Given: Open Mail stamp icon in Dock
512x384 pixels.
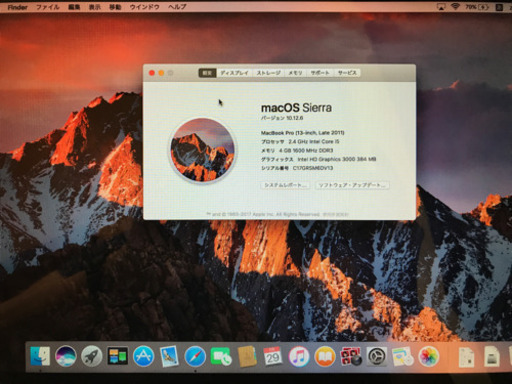Looking at the screenshot, I should [169, 356].
